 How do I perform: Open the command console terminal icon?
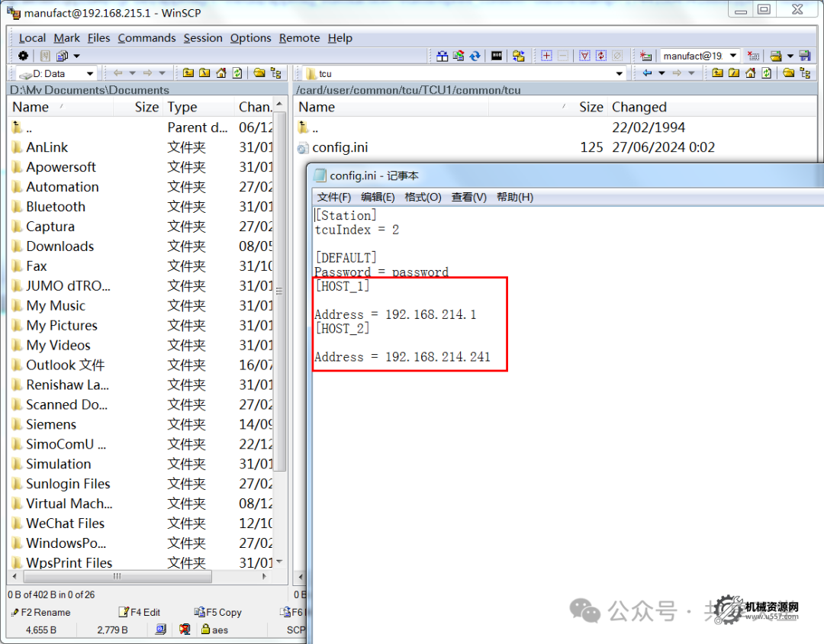(497, 56)
